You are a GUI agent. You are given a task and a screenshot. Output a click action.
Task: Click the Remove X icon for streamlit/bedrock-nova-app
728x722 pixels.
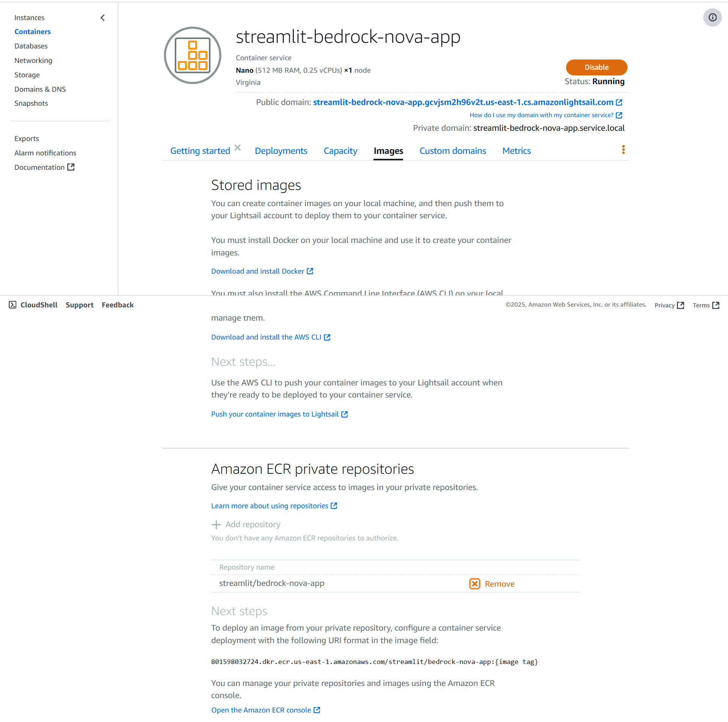coord(475,584)
